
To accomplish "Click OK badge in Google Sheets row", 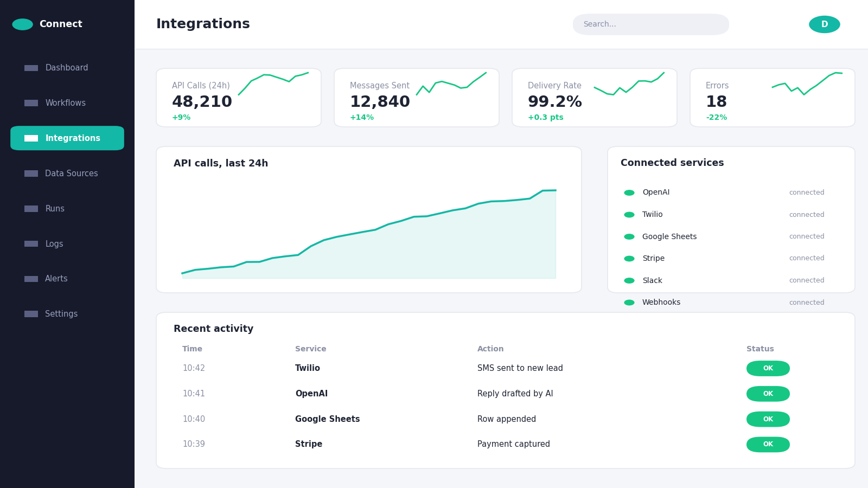I will click(x=768, y=419).
